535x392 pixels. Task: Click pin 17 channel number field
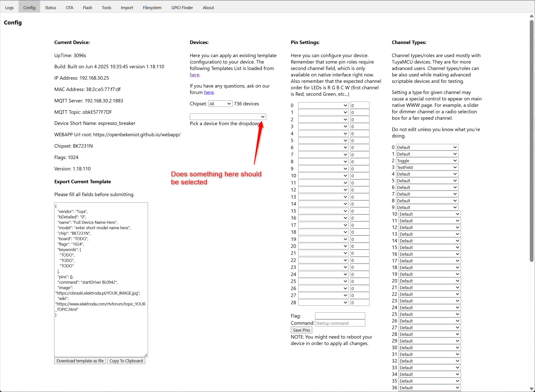[360, 225]
